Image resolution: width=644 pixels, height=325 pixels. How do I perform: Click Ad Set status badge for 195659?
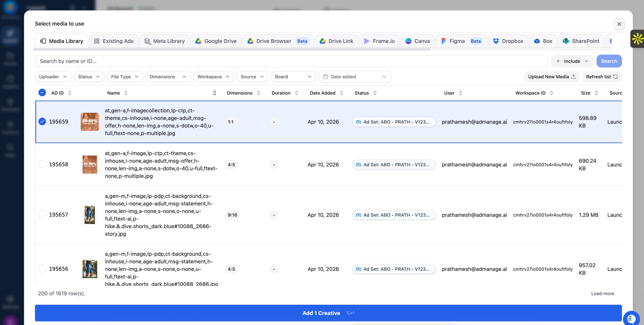[394, 122]
